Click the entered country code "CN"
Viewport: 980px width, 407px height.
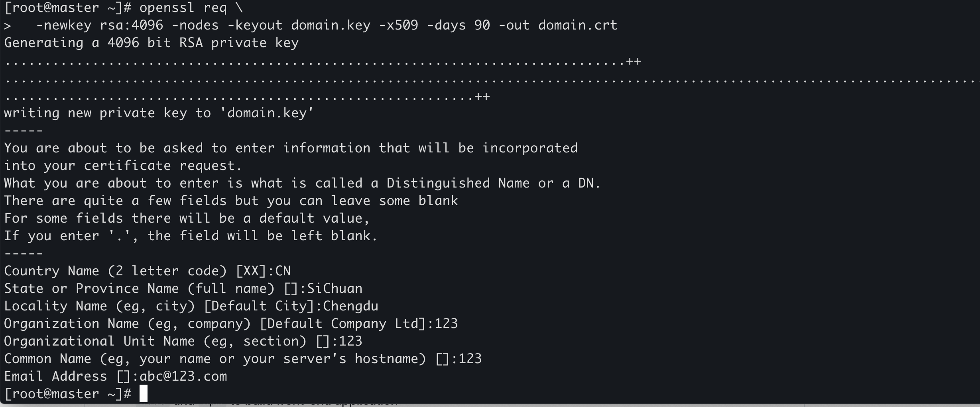(x=283, y=271)
